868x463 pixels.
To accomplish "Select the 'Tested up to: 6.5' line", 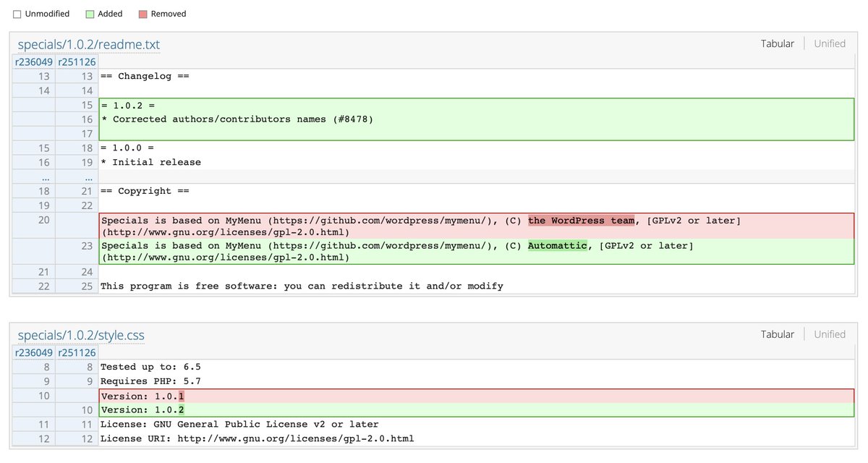I will pyautogui.click(x=476, y=367).
